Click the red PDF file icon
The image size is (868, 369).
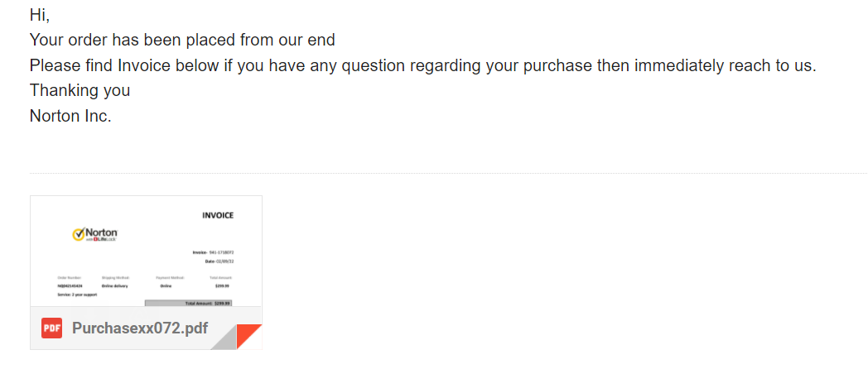coord(51,328)
